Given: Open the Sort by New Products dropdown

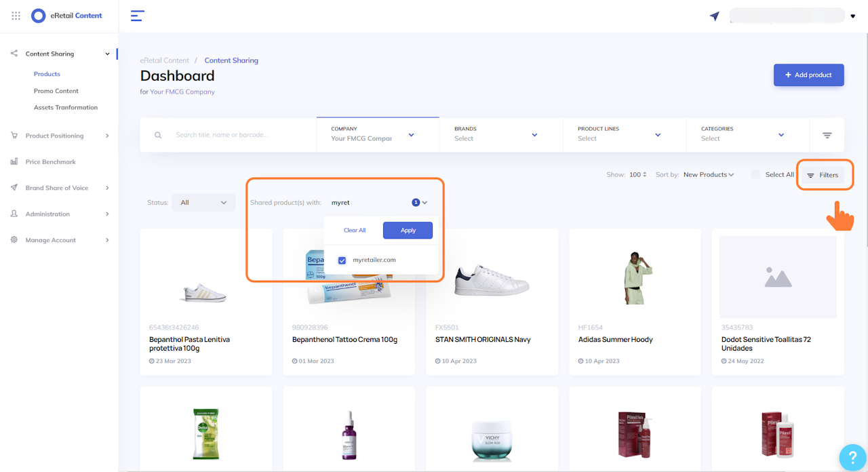Looking at the screenshot, I should click(709, 175).
